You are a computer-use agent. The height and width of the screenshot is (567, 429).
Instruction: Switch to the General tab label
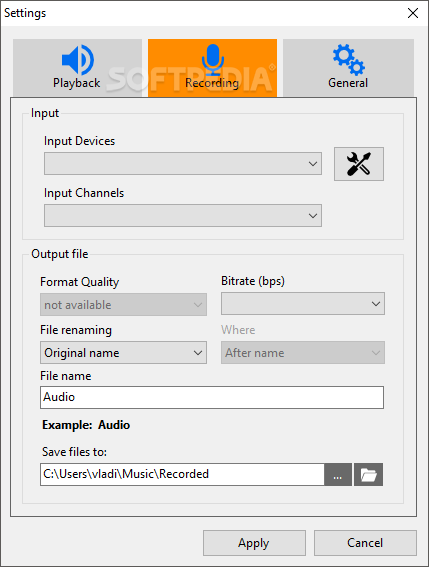pyautogui.click(x=348, y=83)
